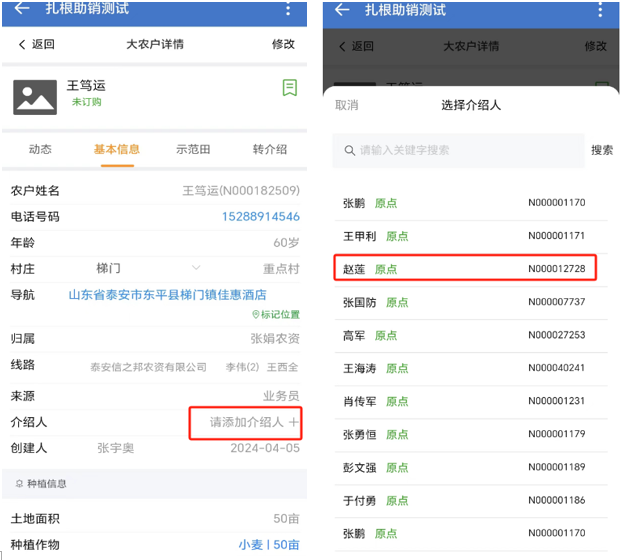The width and height of the screenshot is (620, 560).
Task: Switch to 转介绍 tab
Action: pos(270,149)
